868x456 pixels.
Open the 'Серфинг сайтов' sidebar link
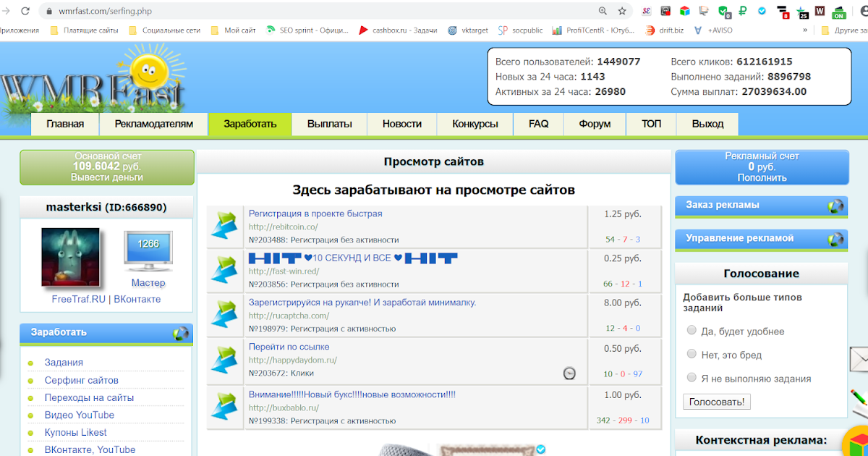pos(81,380)
